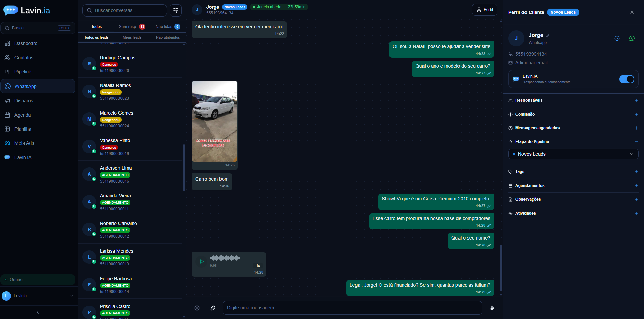Open Disparos in sidebar
This screenshot has height=319, width=644.
[x=38, y=101]
